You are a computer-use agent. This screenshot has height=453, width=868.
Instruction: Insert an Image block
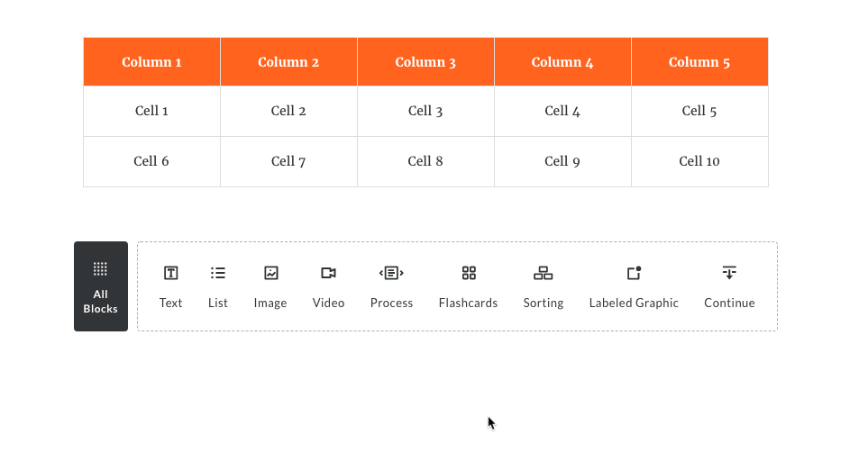270,286
